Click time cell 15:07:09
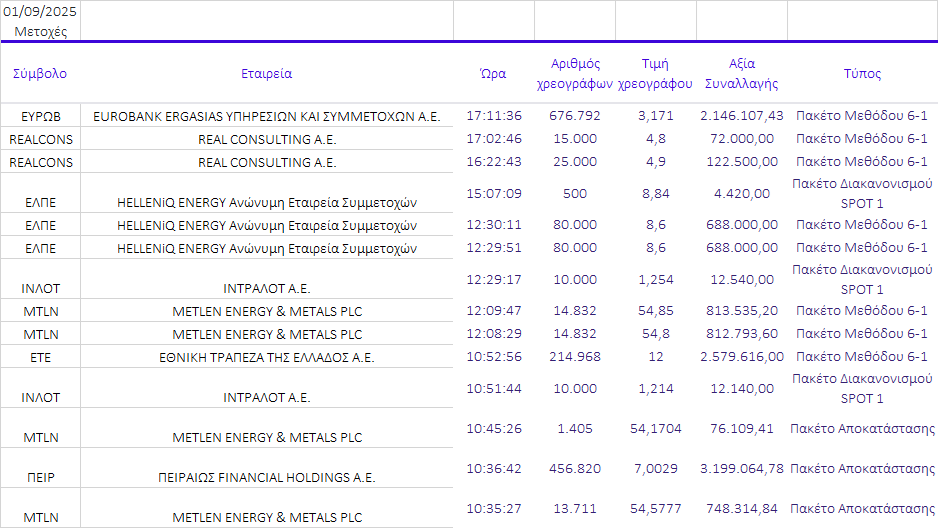This screenshot has width=938, height=528. 494,194
